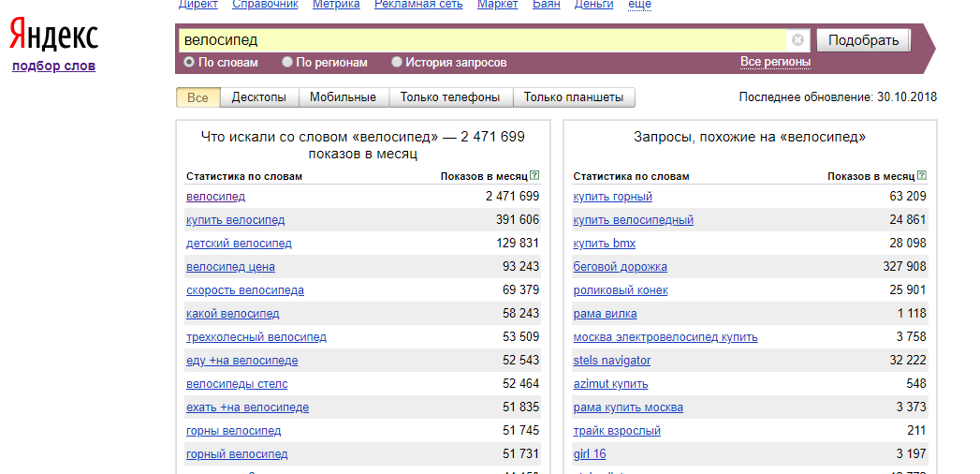Open the 'трехколесный велосипед' query link
Viewport: 980px width, 474px height.
pyautogui.click(x=256, y=337)
